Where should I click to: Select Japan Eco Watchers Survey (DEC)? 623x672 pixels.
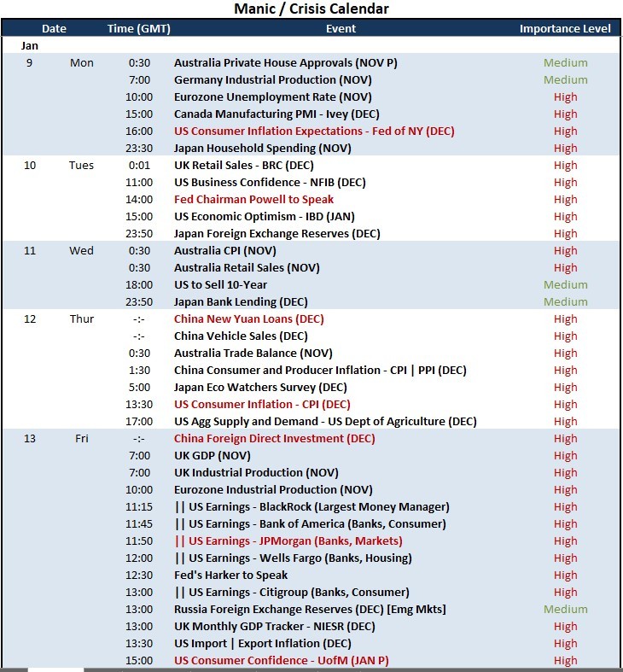click(x=260, y=388)
